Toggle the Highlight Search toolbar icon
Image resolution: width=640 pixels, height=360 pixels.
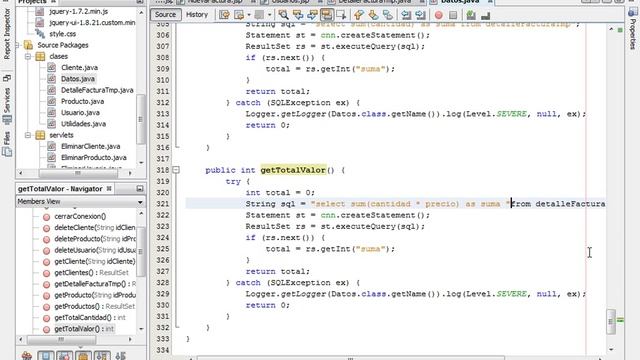point(327,15)
